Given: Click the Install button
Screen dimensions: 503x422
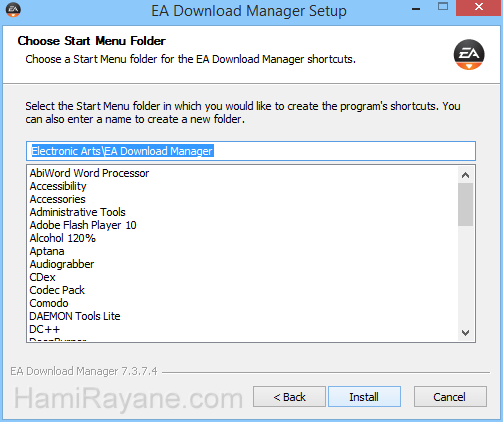Looking at the screenshot, I should point(364,397).
